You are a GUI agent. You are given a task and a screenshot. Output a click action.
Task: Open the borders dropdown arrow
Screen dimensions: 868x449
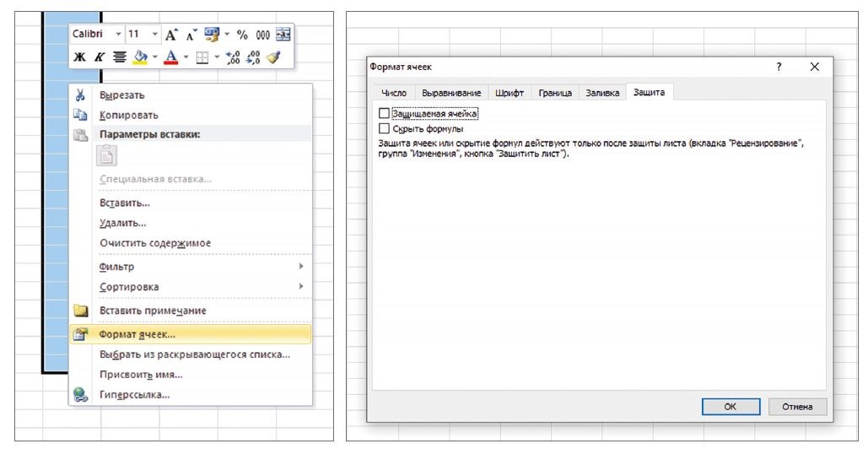click(217, 57)
